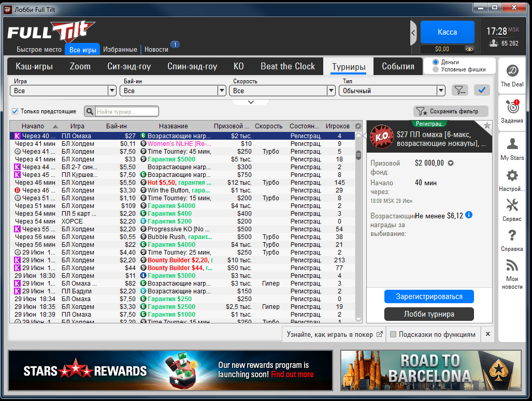
Task: Collapse cashier panel left arrow
Action: coord(413,33)
